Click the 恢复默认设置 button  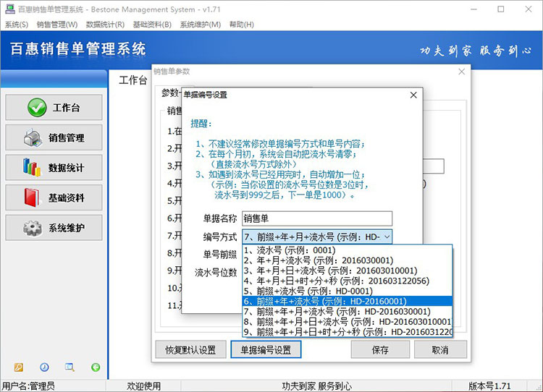click(x=191, y=350)
